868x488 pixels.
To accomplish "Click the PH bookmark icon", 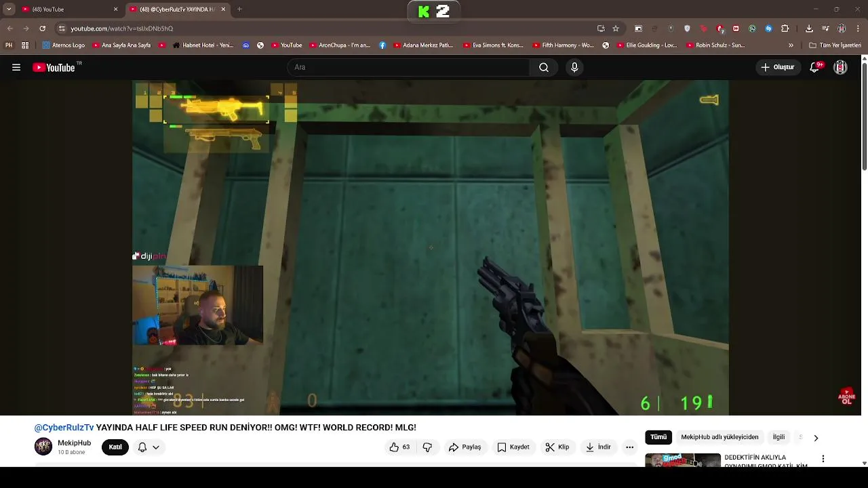I will click(9, 45).
